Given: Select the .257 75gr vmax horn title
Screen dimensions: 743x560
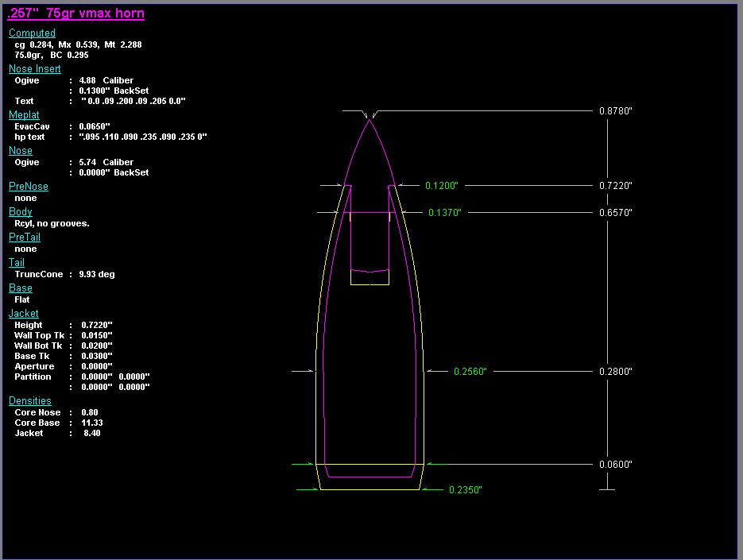Looking at the screenshot, I should (x=75, y=13).
